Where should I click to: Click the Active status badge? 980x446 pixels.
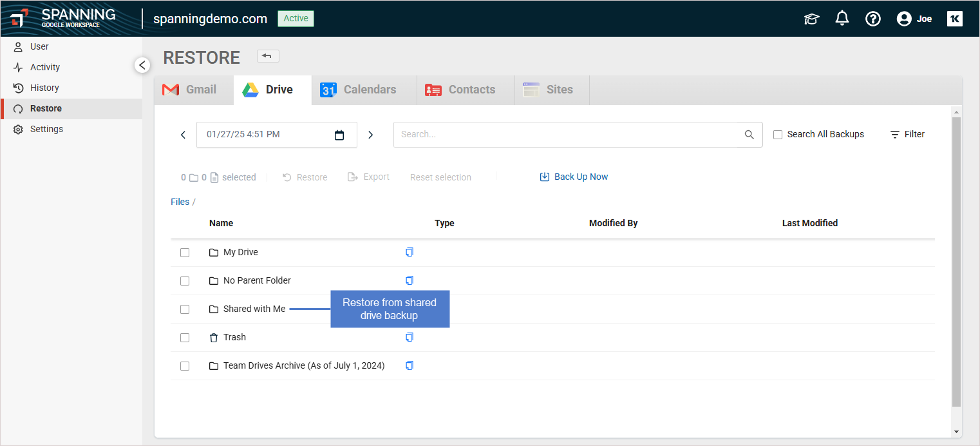pyautogui.click(x=296, y=18)
